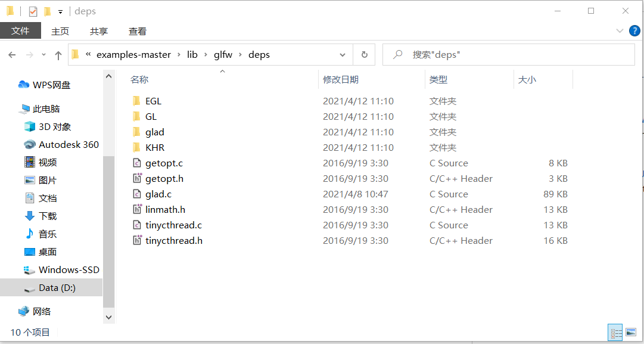The height and width of the screenshot is (344, 644).
Task: Click lib in the address path
Action: 192,55
